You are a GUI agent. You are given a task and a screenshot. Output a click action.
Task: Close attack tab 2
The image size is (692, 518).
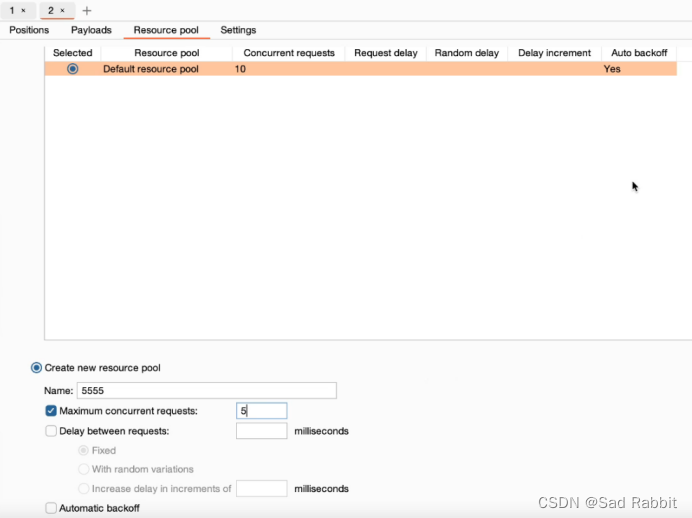[x=62, y=11]
